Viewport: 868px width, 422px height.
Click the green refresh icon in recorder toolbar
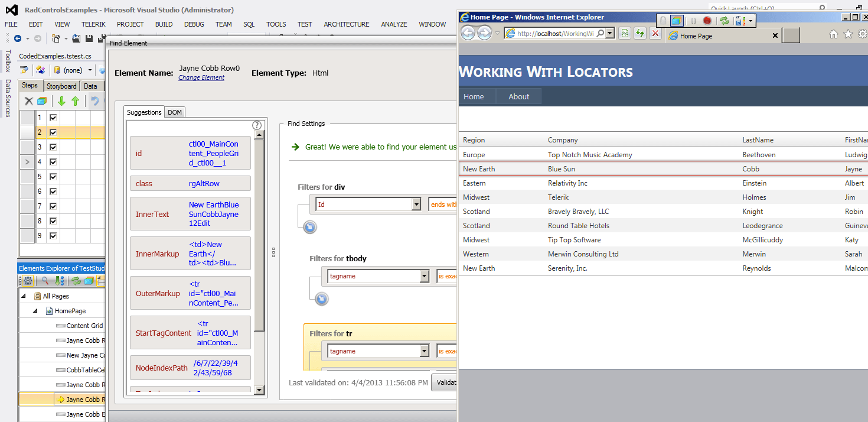[724, 21]
